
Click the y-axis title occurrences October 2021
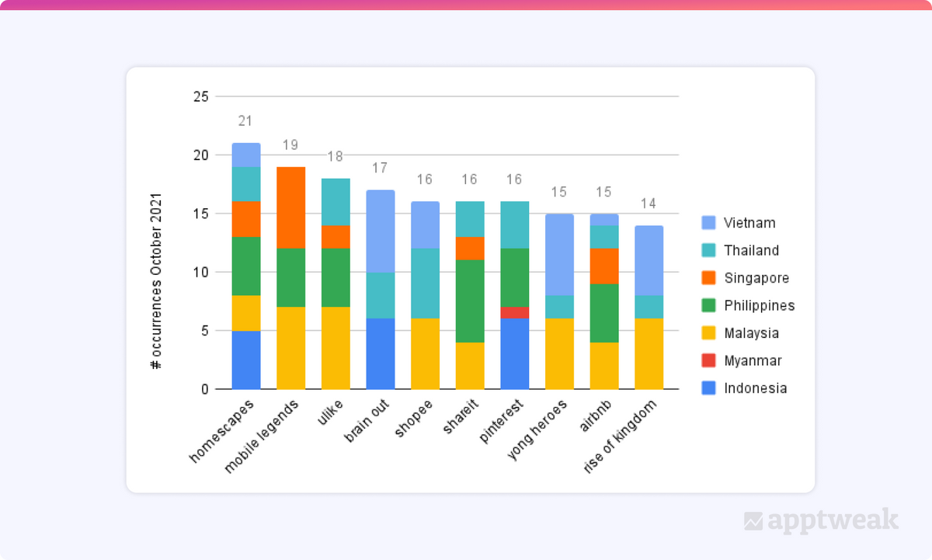(x=157, y=280)
